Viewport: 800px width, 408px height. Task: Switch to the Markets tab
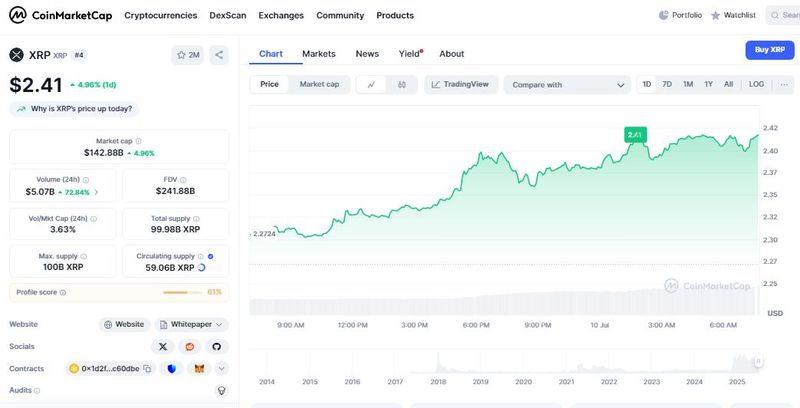click(x=318, y=54)
